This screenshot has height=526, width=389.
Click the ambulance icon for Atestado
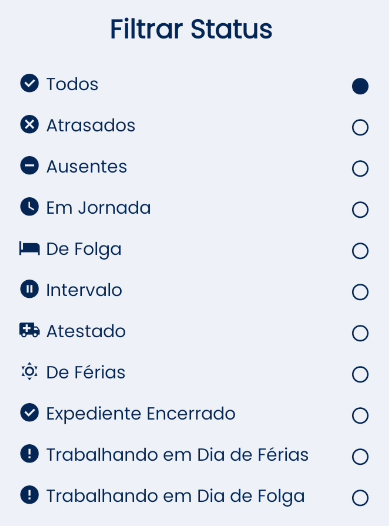30,330
